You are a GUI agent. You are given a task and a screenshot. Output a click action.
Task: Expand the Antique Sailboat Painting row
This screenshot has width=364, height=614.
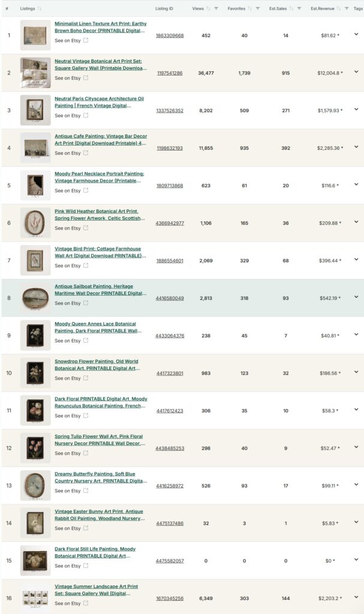tap(356, 297)
